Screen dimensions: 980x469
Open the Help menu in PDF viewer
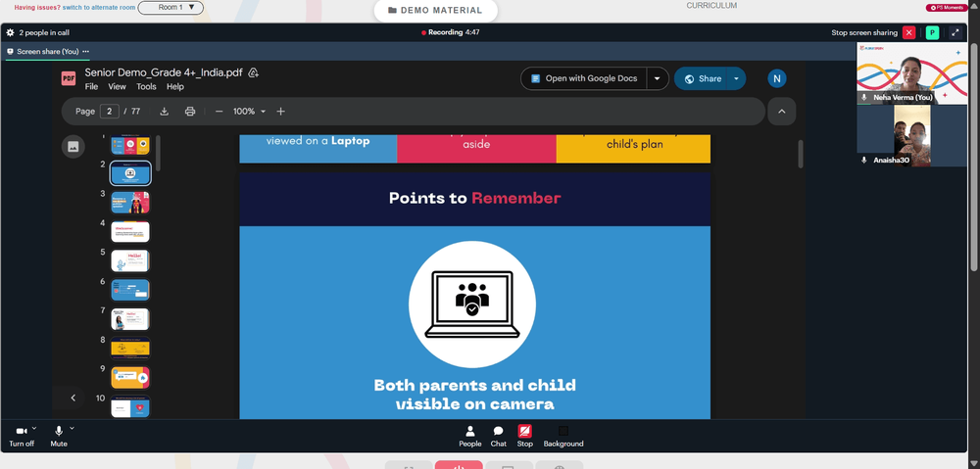coord(175,87)
